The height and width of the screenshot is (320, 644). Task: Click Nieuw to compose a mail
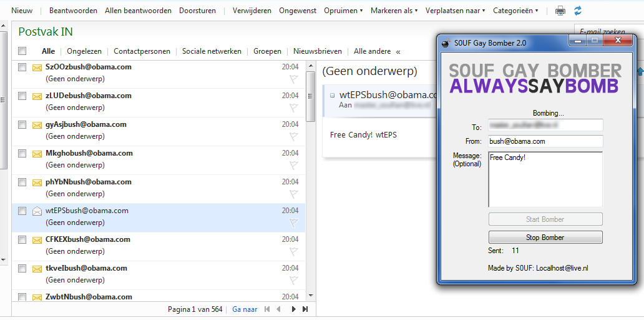click(x=22, y=11)
